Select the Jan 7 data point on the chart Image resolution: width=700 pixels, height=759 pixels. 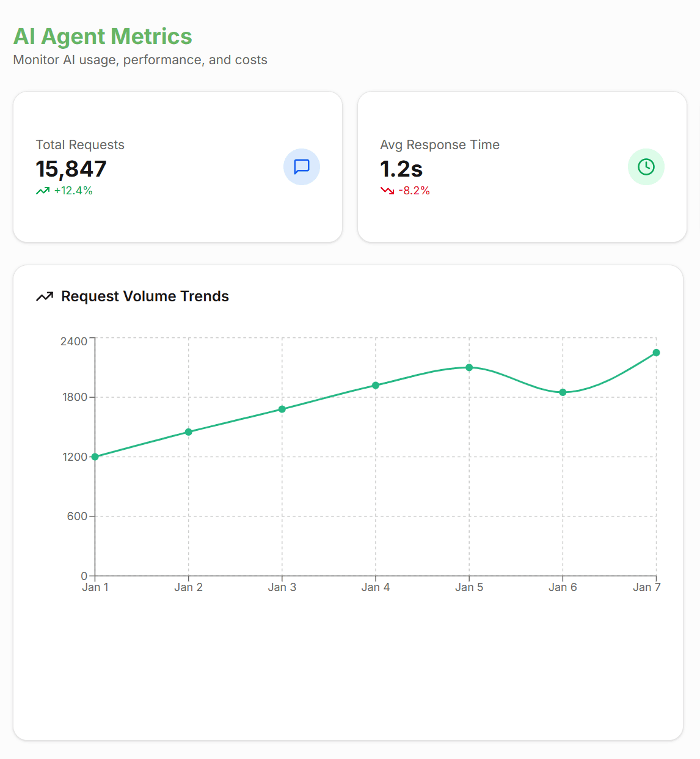(657, 353)
